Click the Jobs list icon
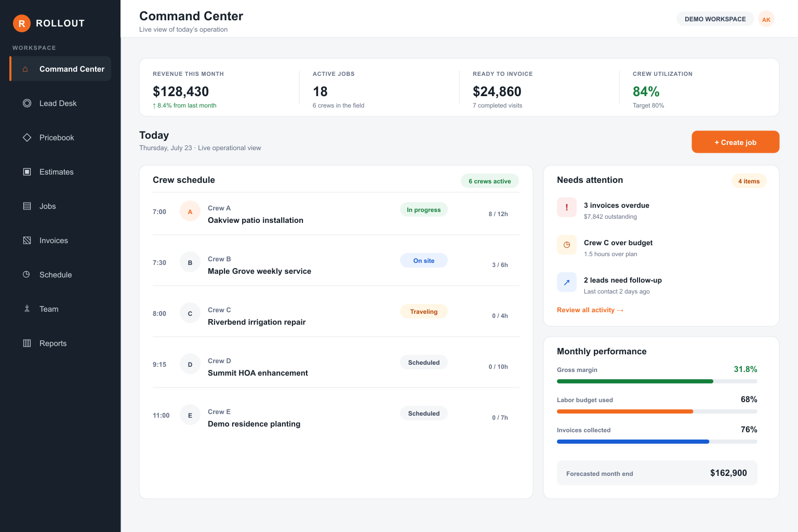 [27, 206]
